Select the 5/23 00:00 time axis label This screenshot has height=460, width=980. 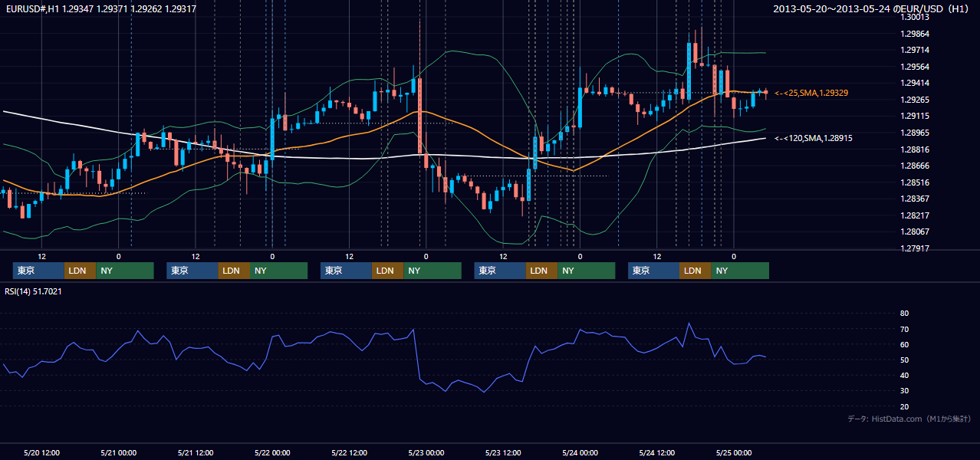[426, 452]
